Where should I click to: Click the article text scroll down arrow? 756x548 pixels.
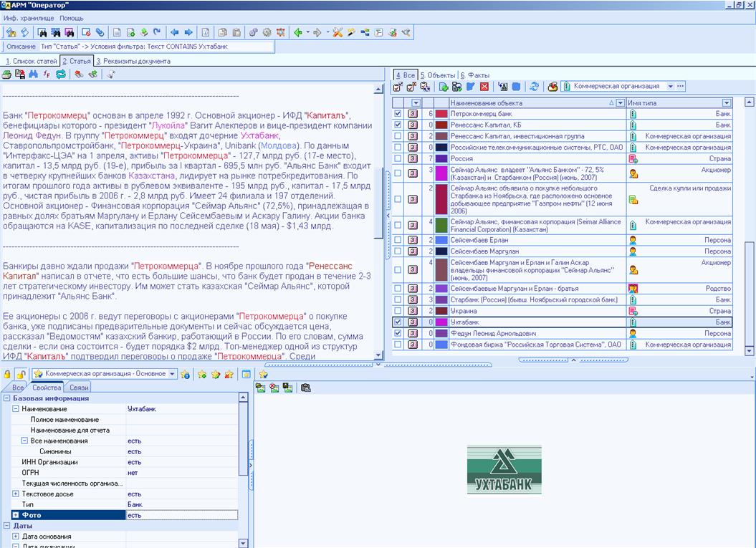click(378, 355)
